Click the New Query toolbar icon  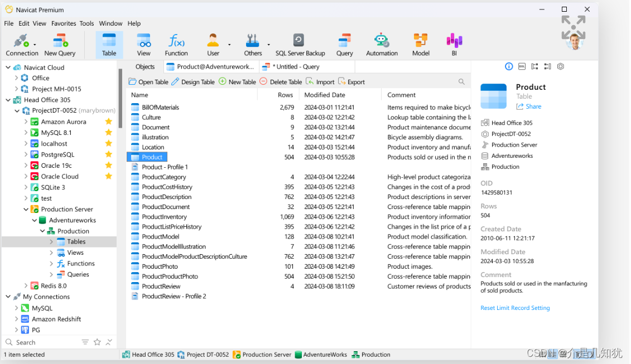(60, 45)
